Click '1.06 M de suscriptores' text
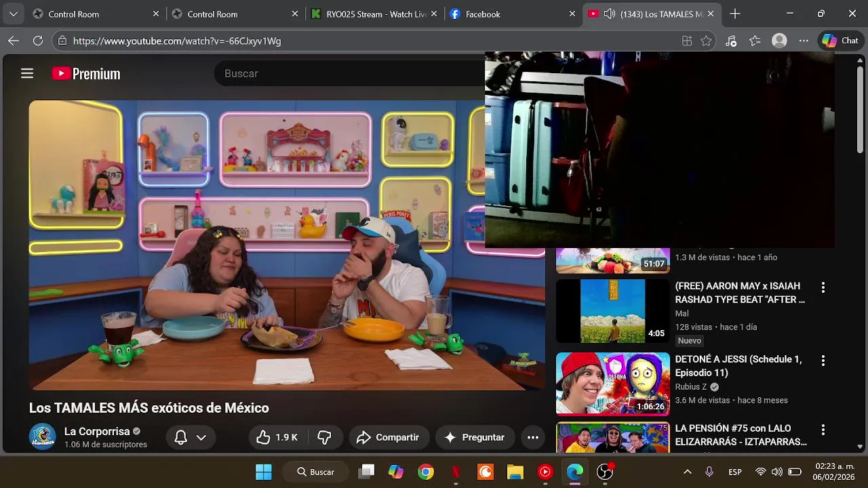This screenshot has height=488, width=868. [x=106, y=445]
